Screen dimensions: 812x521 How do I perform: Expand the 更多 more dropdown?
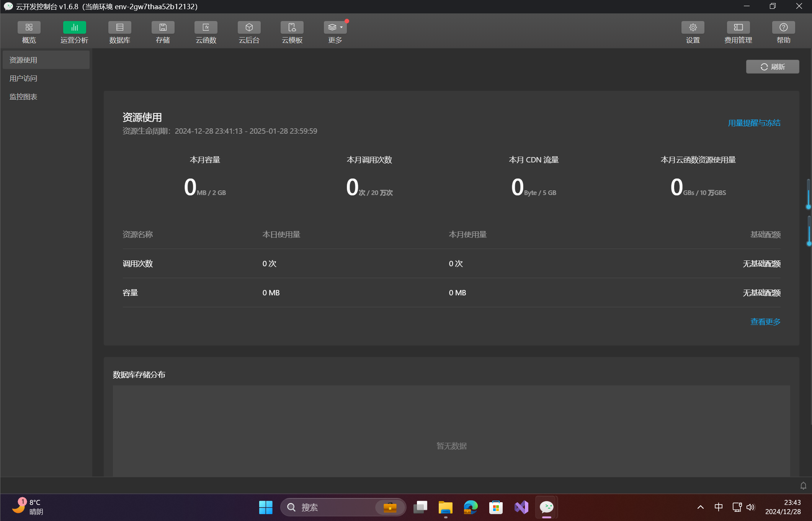coord(335,28)
